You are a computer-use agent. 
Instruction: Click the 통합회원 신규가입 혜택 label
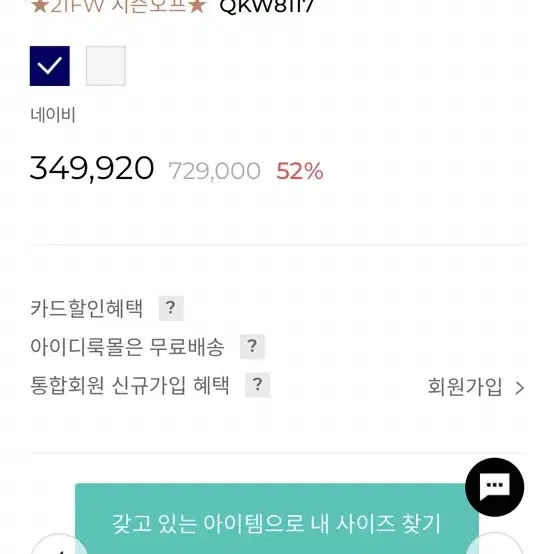click(x=130, y=385)
